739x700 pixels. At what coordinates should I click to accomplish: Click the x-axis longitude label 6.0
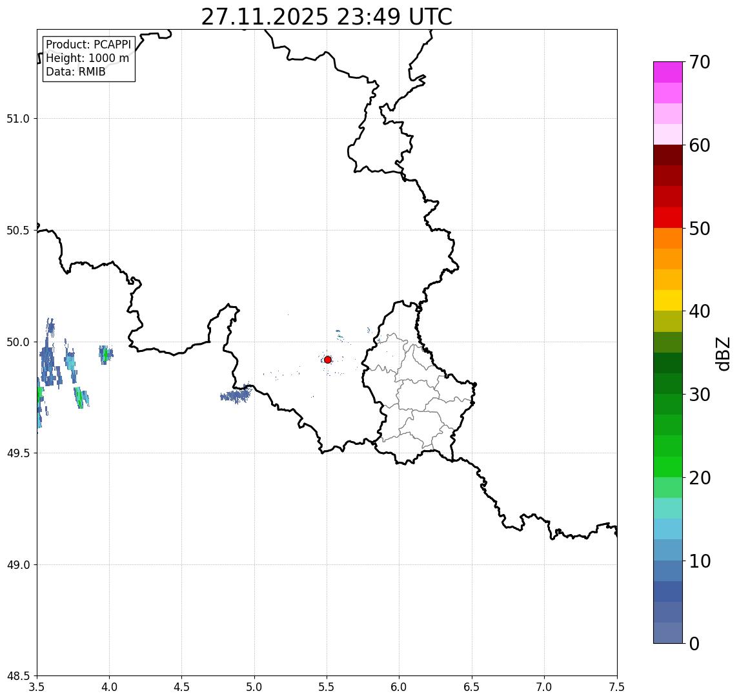pyautogui.click(x=400, y=687)
